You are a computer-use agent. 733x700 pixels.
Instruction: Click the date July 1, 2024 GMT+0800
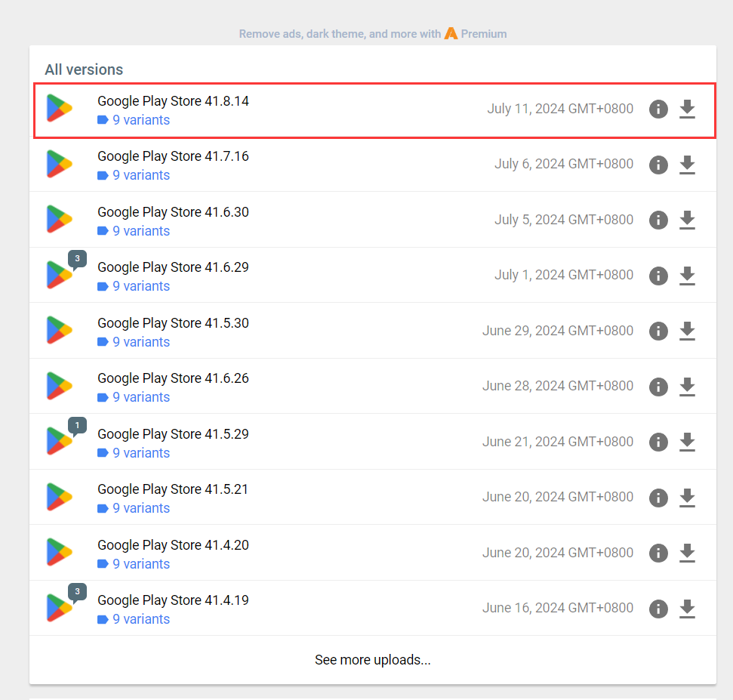564,275
